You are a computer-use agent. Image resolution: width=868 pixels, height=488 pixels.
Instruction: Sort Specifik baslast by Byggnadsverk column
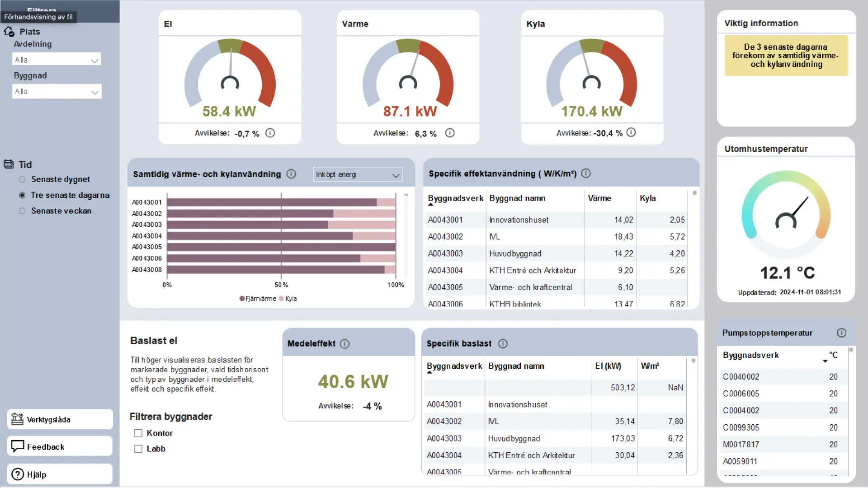(454, 366)
